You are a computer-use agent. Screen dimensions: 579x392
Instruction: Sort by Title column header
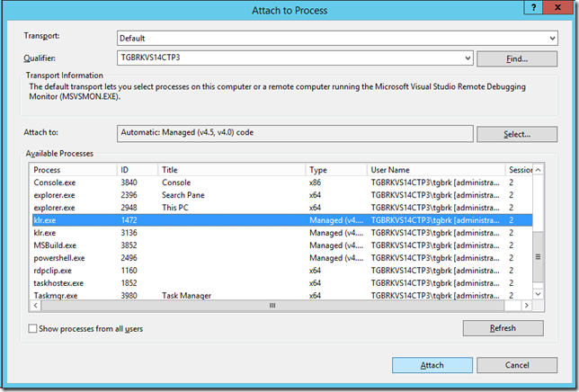pos(232,170)
